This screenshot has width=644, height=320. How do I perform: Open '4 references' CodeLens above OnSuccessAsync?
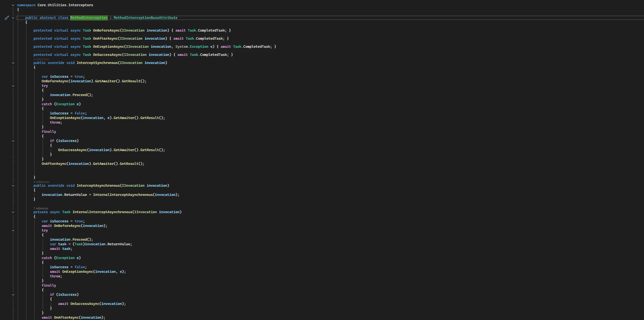click(41, 51)
